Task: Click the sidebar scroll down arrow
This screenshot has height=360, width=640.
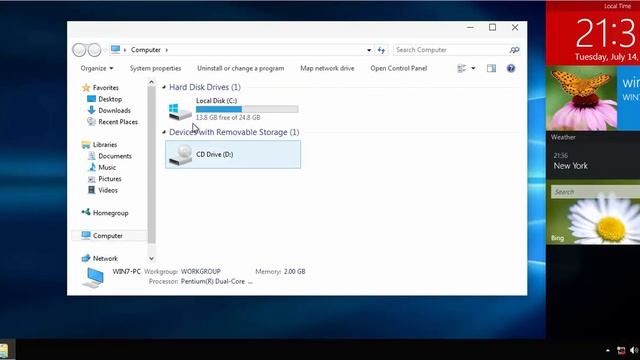Action: click(151, 258)
